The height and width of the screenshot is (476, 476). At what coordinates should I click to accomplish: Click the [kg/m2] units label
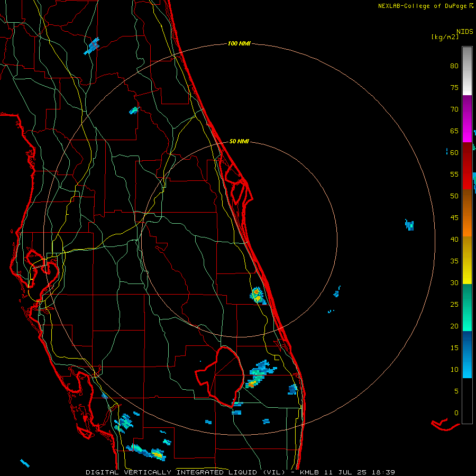tap(445, 37)
